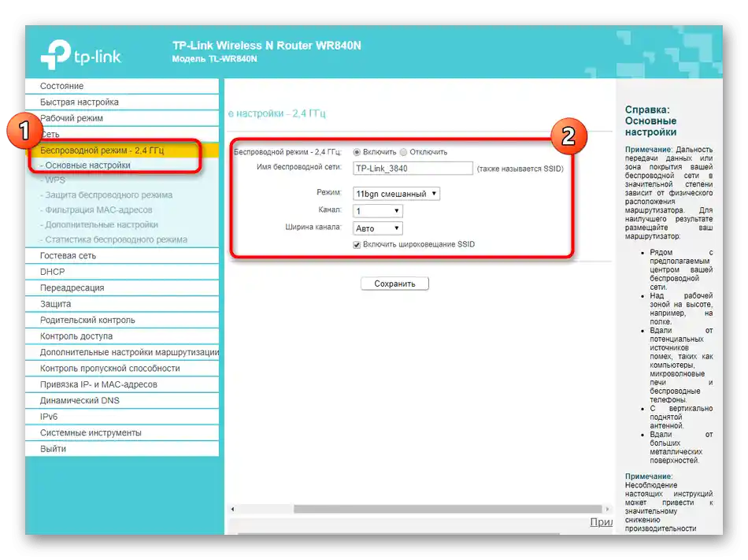
Task: Click Выйти to log out
Action: click(x=122, y=449)
